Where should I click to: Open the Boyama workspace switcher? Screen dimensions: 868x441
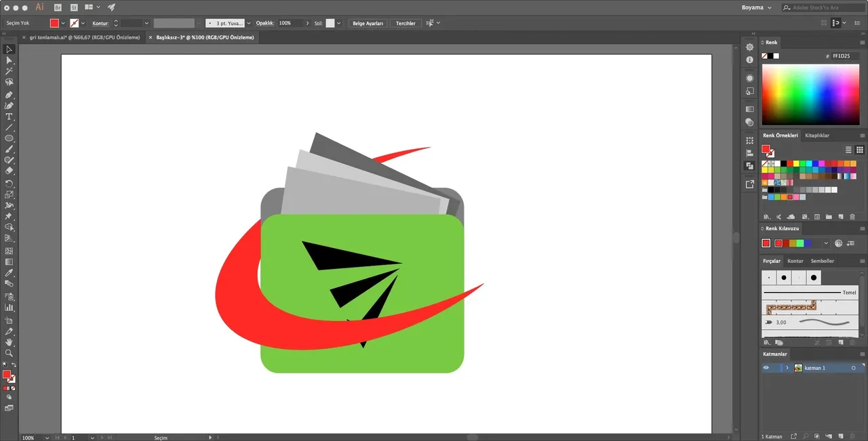tap(757, 7)
